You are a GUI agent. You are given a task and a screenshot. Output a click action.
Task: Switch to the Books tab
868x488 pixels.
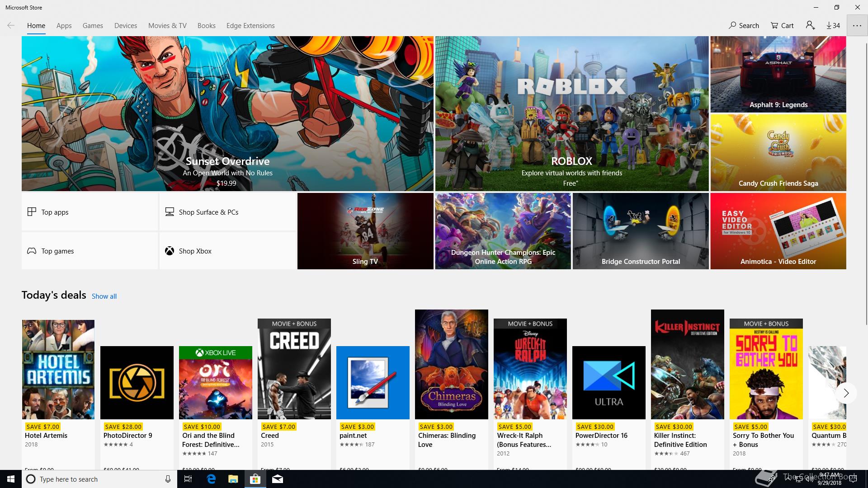(x=206, y=25)
